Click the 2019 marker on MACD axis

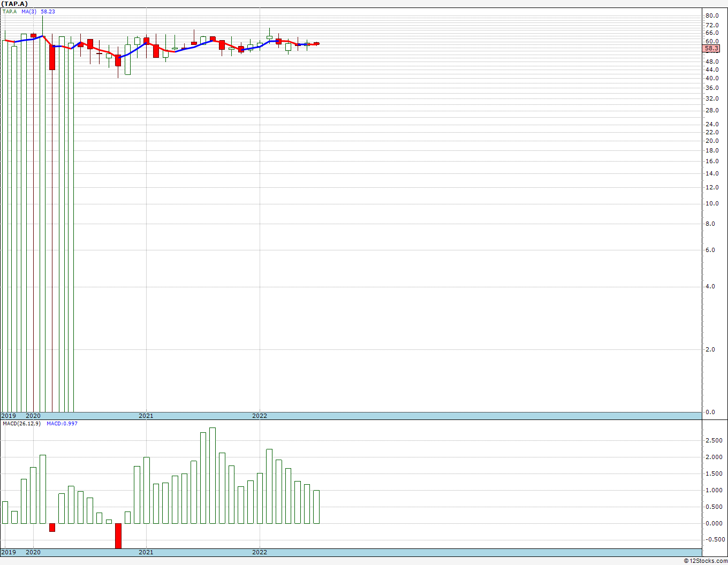(9, 552)
